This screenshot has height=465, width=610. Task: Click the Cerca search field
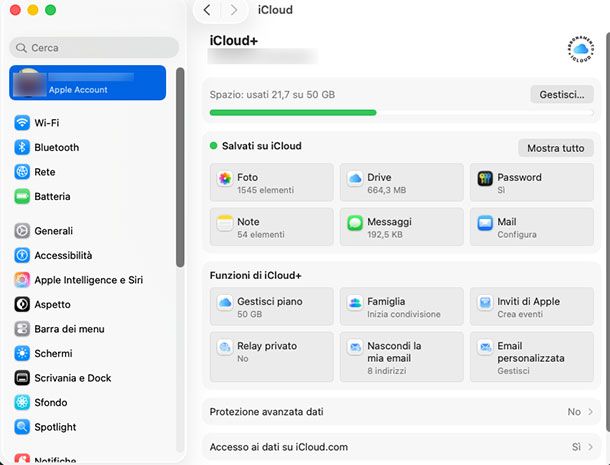pyautogui.click(x=94, y=48)
